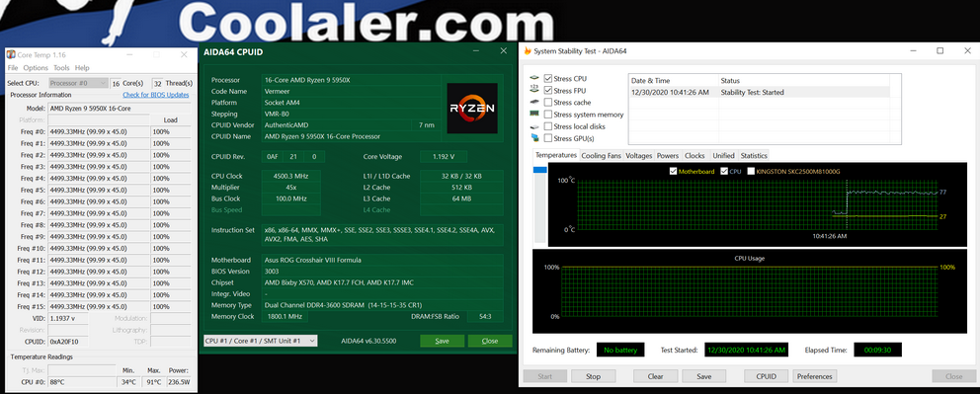Click the blue temperature scale slider

pos(539,170)
